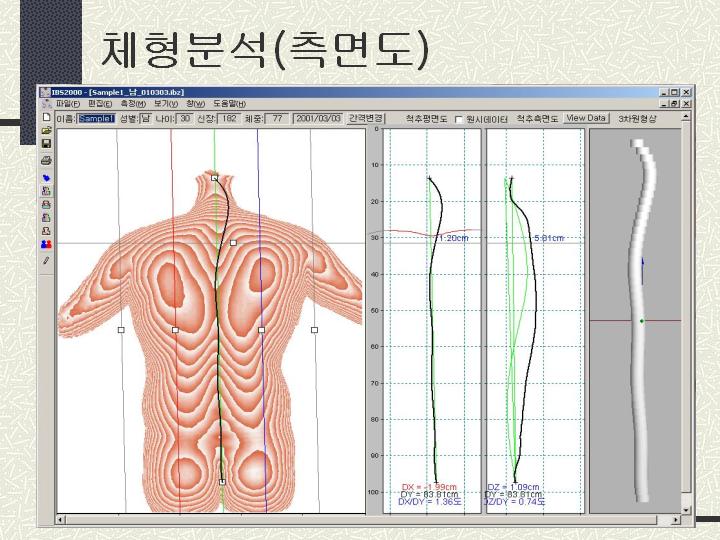
Task: Toggle the 원시데이터 checkbox
Action: [x=458, y=119]
